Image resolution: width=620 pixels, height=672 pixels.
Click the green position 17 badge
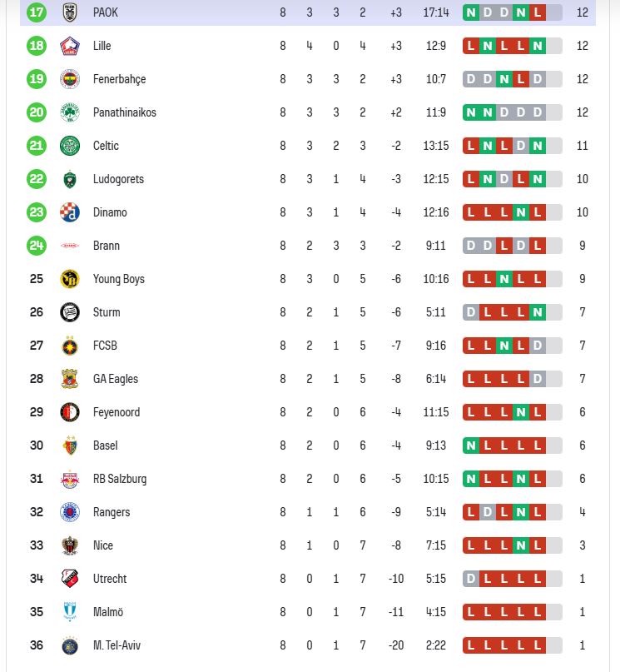point(36,12)
